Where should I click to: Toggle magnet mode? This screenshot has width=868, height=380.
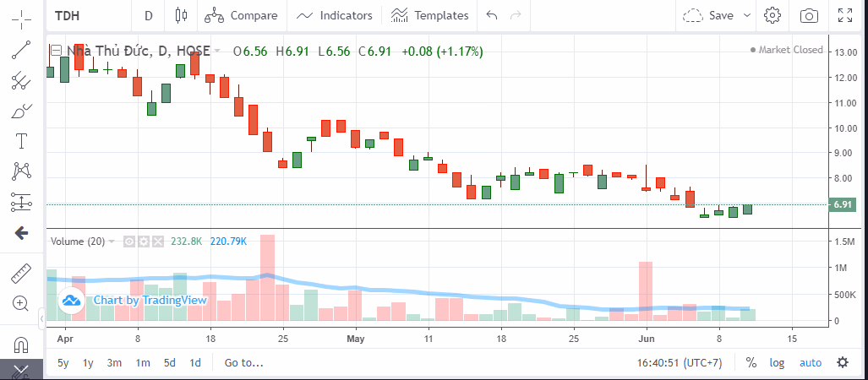click(x=21, y=345)
